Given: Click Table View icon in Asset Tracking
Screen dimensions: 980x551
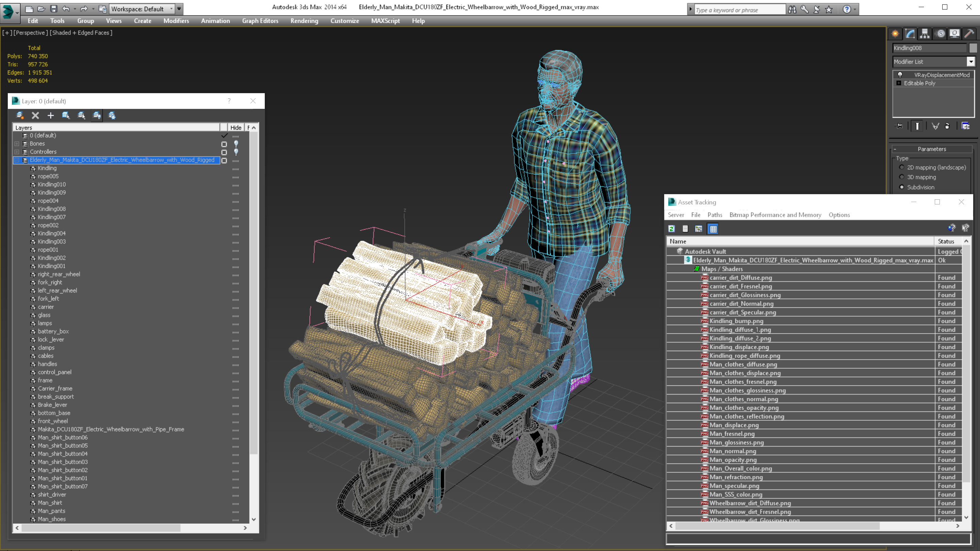Looking at the screenshot, I should (x=713, y=229).
